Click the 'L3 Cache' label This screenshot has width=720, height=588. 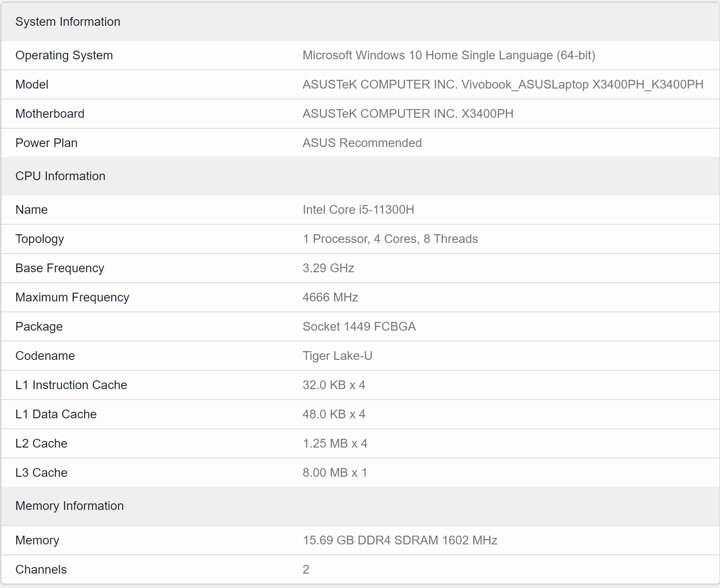[41, 473]
